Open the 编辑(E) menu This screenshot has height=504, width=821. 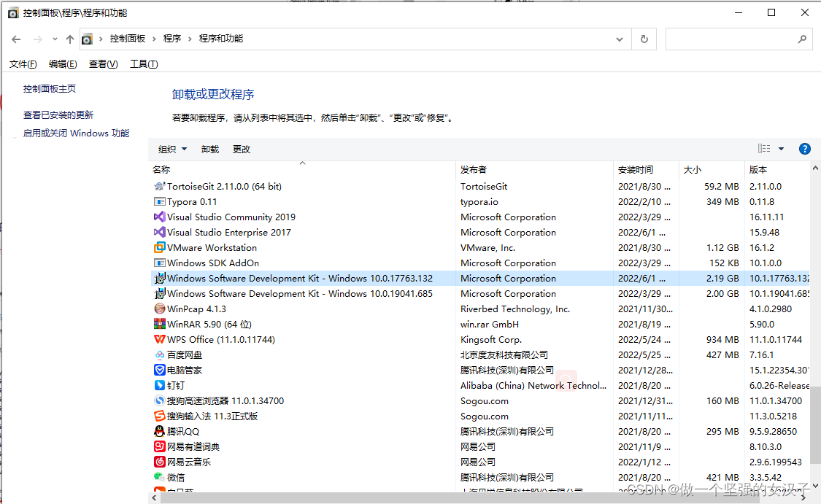click(63, 64)
